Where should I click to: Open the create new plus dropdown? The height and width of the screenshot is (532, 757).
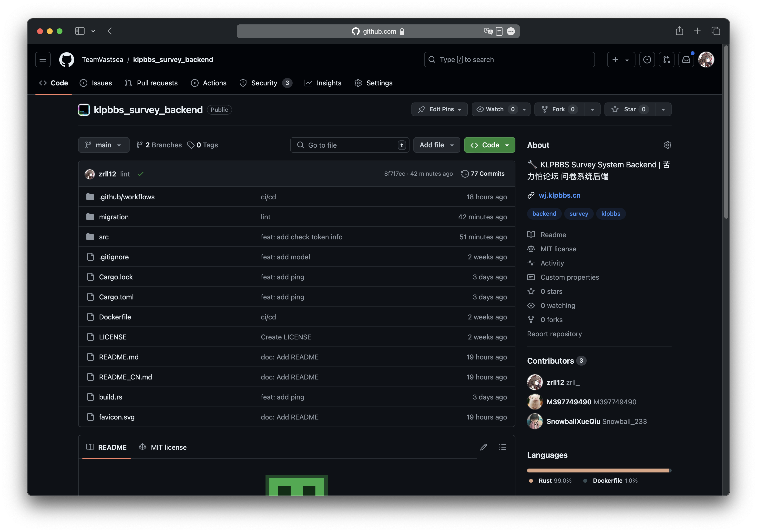pyautogui.click(x=621, y=60)
